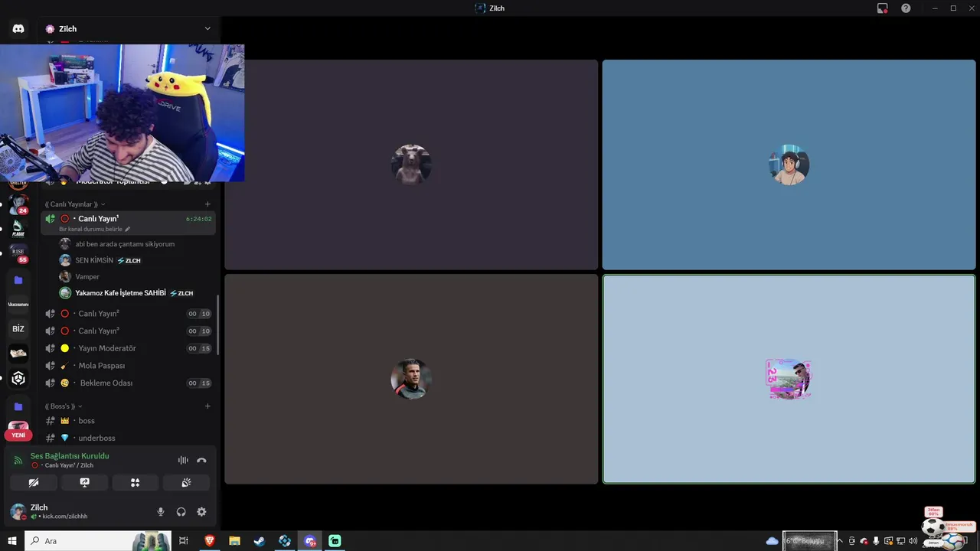This screenshot has width=980, height=551.
Task: Join the Canlı Yayın³ voice channel
Action: (128, 331)
